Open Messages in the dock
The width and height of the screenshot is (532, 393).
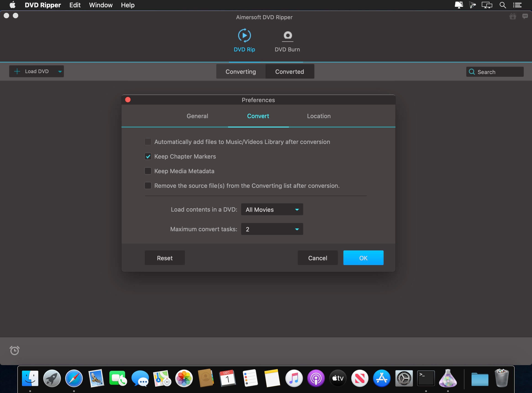[x=140, y=378]
